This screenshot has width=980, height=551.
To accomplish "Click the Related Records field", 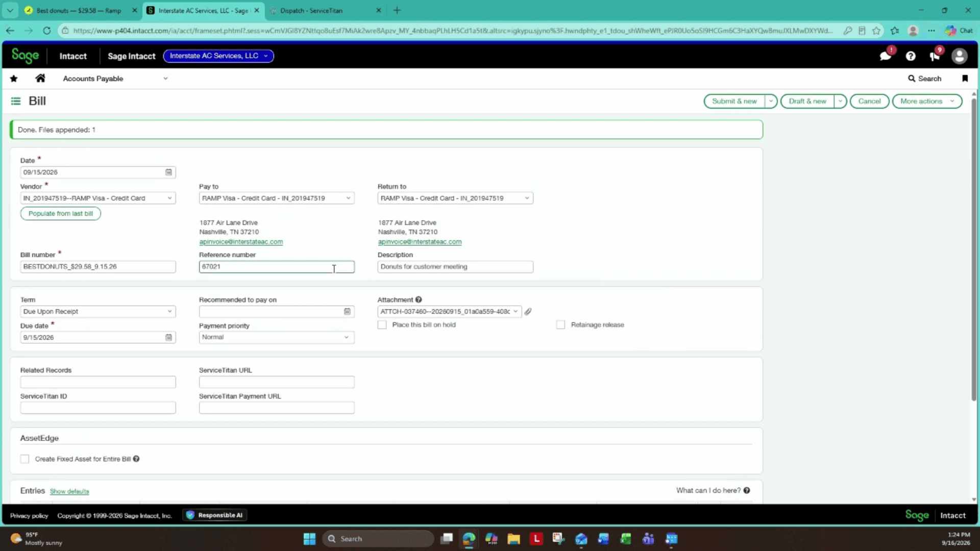I will 98,382.
